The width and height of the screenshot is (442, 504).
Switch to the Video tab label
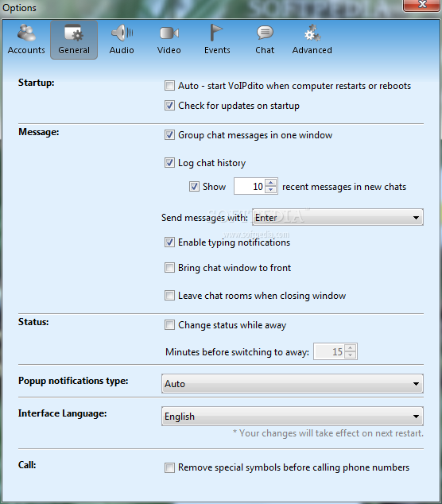(x=169, y=50)
